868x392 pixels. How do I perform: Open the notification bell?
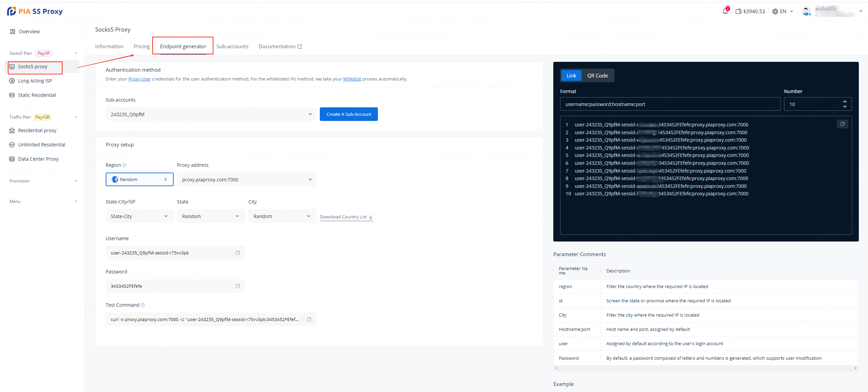[x=725, y=11]
